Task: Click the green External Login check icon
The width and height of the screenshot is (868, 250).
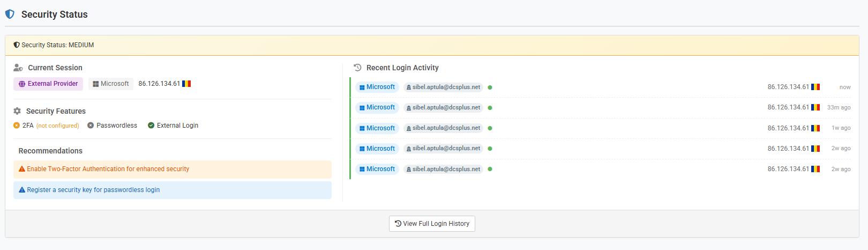Action: click(151, 126)
